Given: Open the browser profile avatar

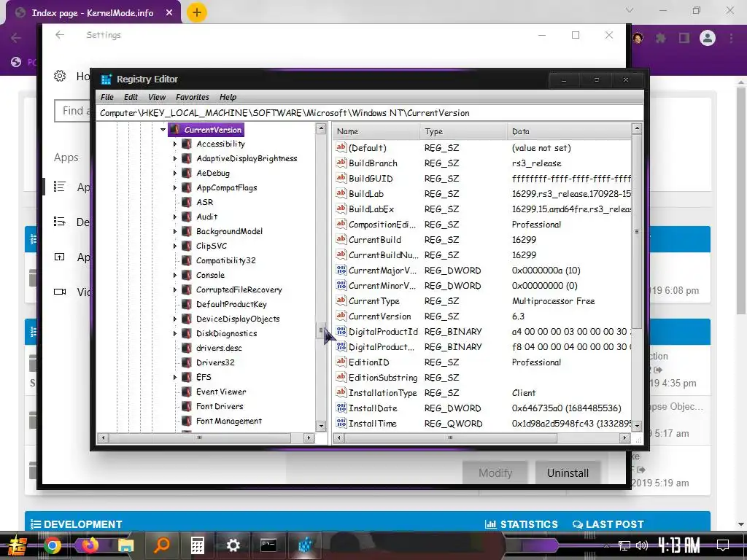Looking at the screenshot, I should coord(707,38).
